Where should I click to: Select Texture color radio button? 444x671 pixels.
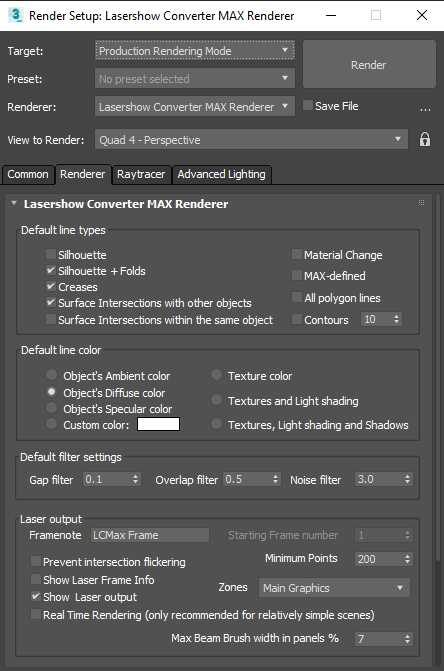(x=216, y=375)
